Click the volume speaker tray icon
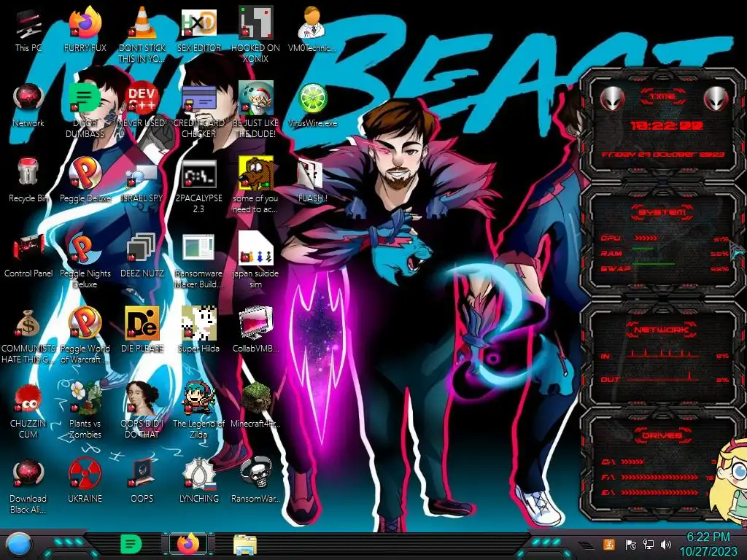747x560 pixels. [x=666, y=544]
